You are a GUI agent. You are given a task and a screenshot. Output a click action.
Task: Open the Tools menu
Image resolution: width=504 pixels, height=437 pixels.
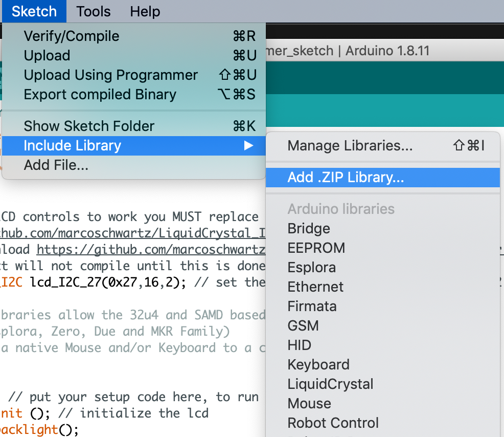pos(93,11)
